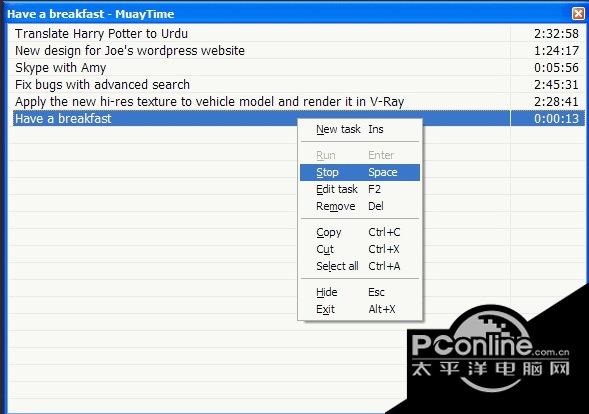Click the running timer 0:00:13
589x414 pixels.
pos(556,119)
